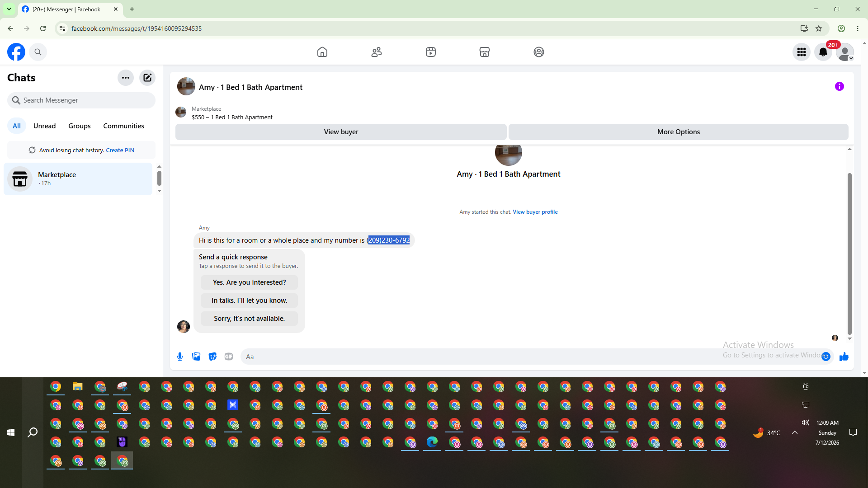Screen dimensions: 868x488
Task: Open Chats options three-dot menu
Action: [x=126, y=78]
